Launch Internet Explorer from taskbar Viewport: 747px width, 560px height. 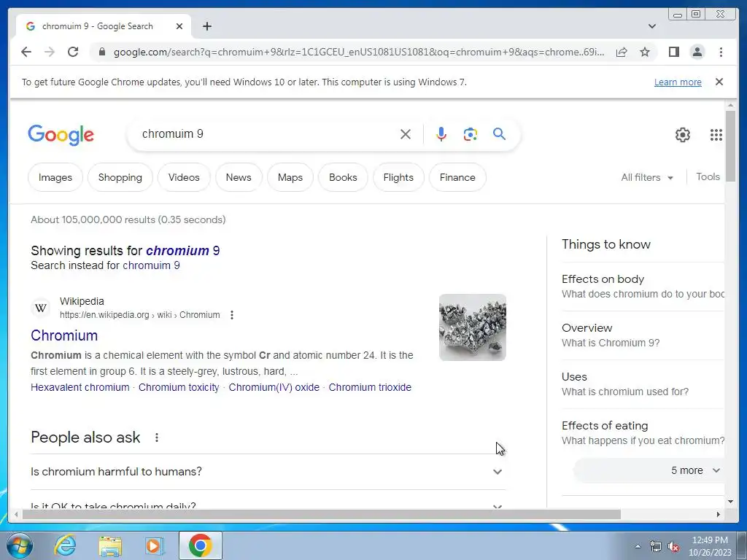click(65, 545)
